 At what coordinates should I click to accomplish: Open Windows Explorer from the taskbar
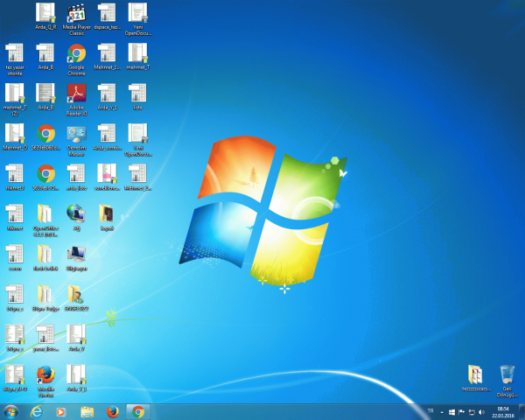[x=87, y=411]
